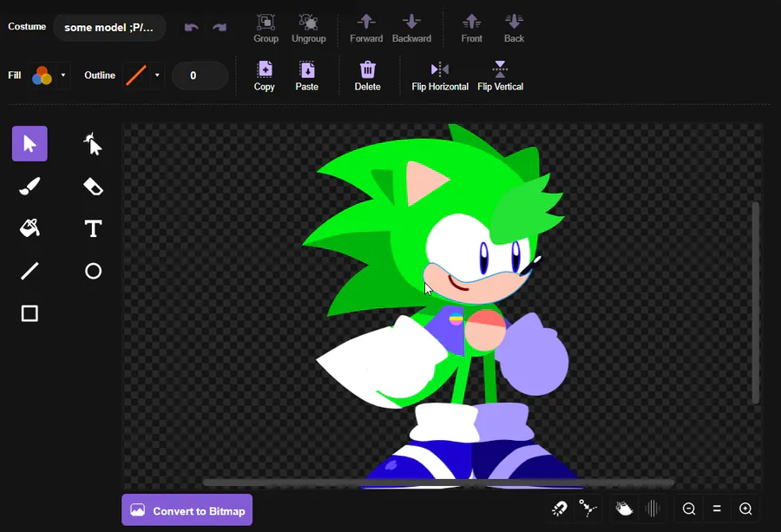Toggle the snap-to-node option
The height and width of the screenshot is (532, 781).
click(x=587, y=509)
